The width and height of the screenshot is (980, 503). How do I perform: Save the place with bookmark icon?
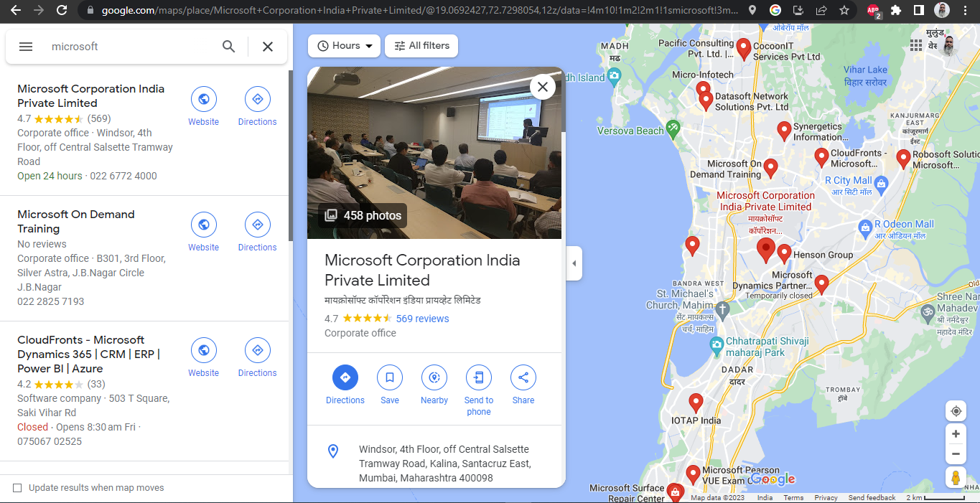pos(390,377)
